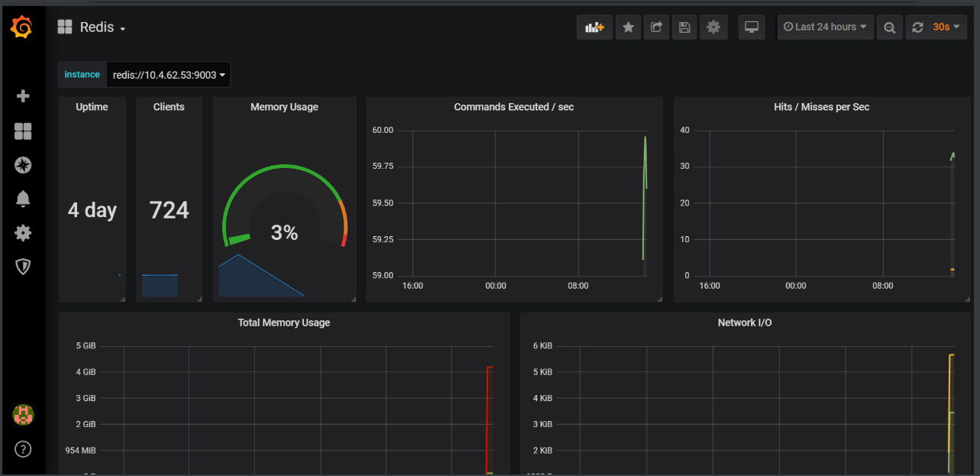Share the dashboard

656,27
